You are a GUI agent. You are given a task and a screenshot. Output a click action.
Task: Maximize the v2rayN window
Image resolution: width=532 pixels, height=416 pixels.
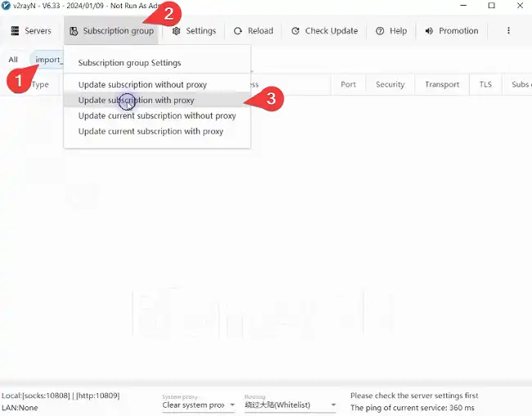point(491,6)
